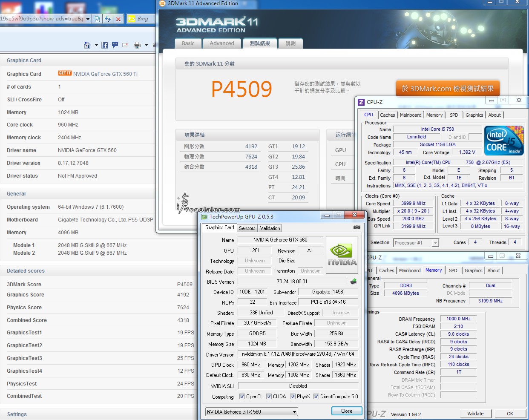This screenshot has width=529, height=420.
Task: Click the orange 3DMark.com view results button
Action: (x=448, y=89)
